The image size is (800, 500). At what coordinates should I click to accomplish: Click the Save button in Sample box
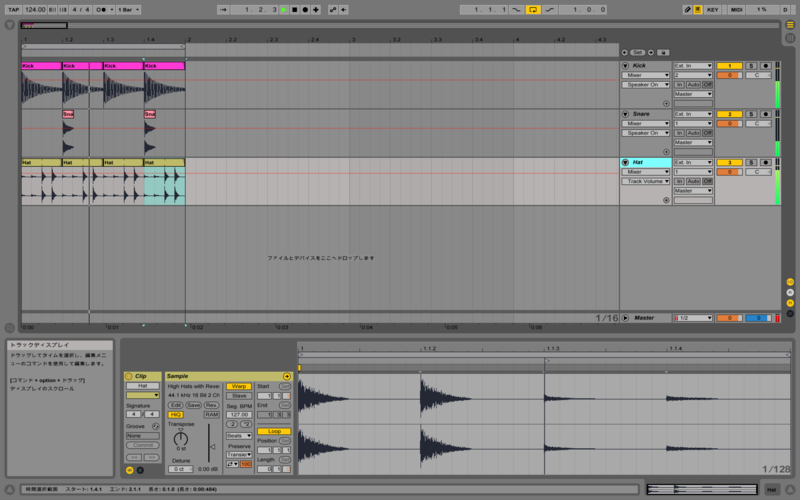click(193, 405)
